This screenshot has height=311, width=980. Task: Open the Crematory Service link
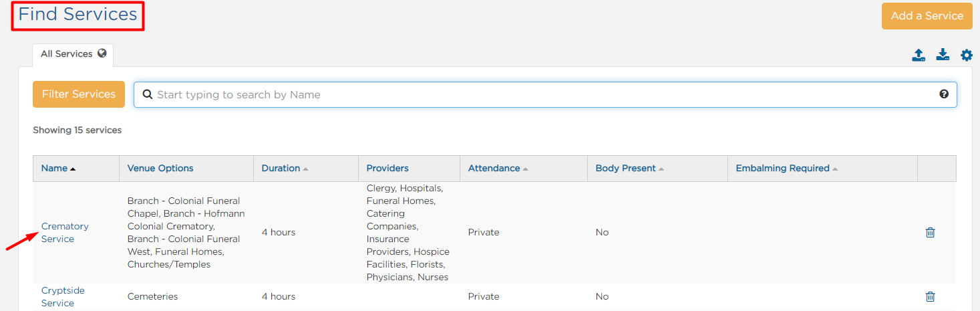(65, 233)
